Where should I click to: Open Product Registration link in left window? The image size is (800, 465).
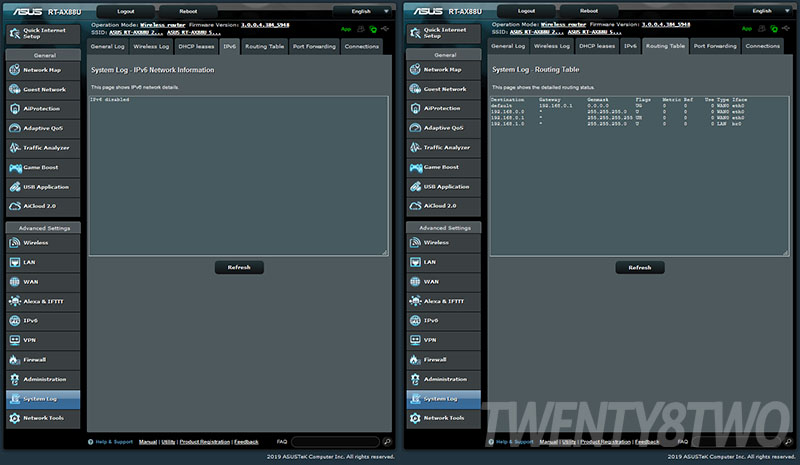tap(205, 442)
